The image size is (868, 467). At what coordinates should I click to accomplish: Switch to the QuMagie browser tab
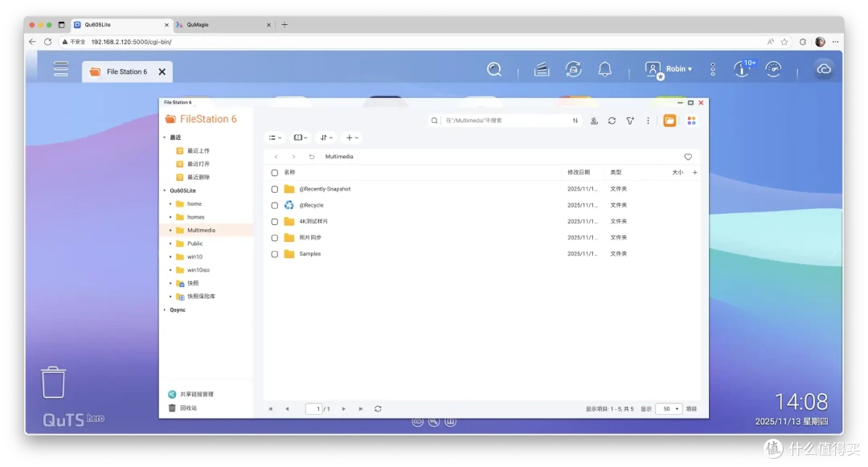click(x=223, y=25)
